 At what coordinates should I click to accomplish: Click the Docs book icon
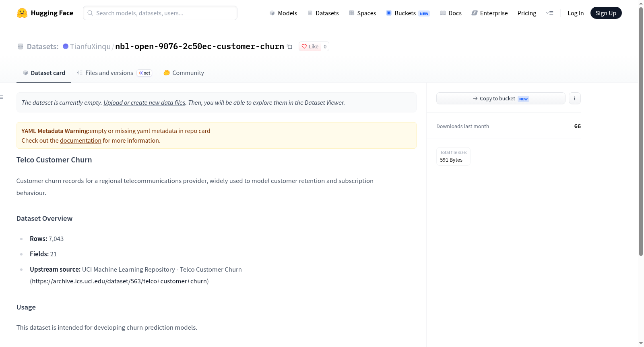443,13
